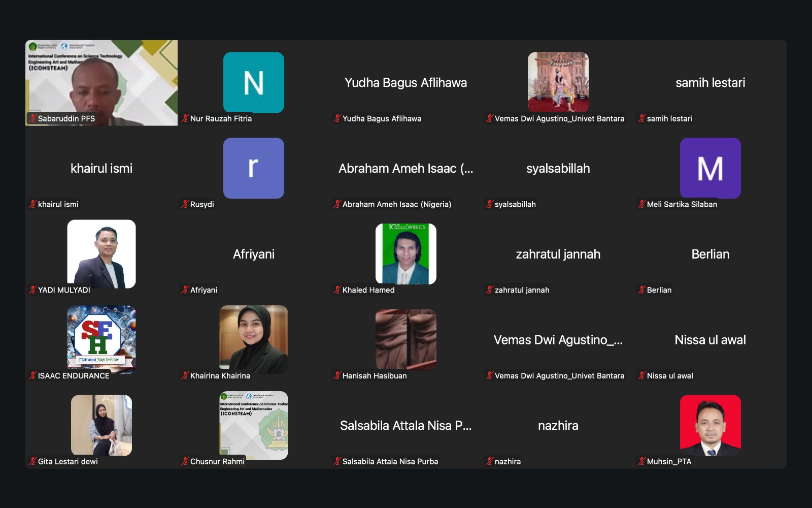This screenshot has height=508, width=812.
Task: Click muted mic icon for Abraham Ameh Isaac (Nigeria)
Action: (x=337, y=204)
